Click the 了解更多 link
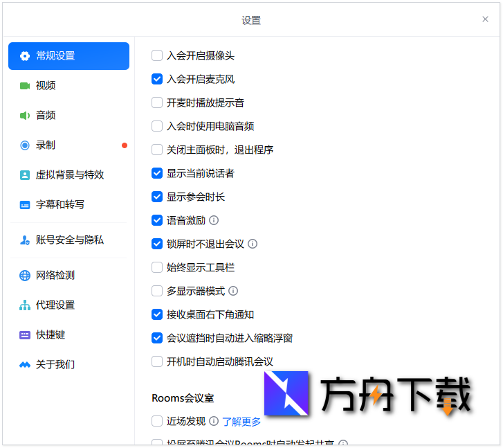The image size is (503, 448). click(241, 422)
